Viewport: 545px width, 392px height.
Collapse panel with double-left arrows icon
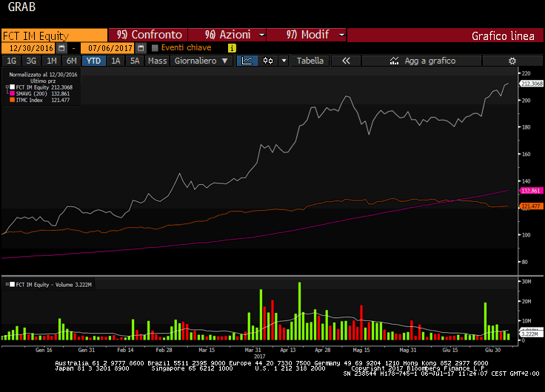(346, 61)
